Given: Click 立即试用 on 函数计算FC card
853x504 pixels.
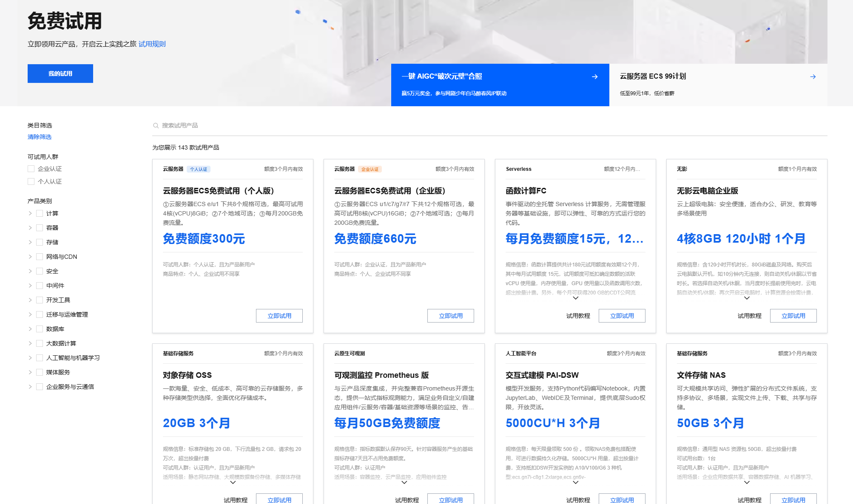Looking at the screenshot, I should [622, 316].
